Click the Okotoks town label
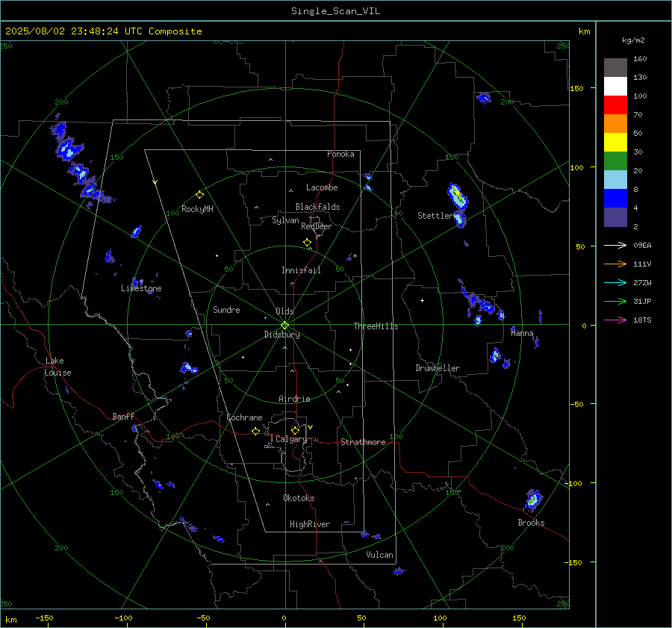Screen dimensions: 672x628 pyautogui.click(x=299, y=498)
